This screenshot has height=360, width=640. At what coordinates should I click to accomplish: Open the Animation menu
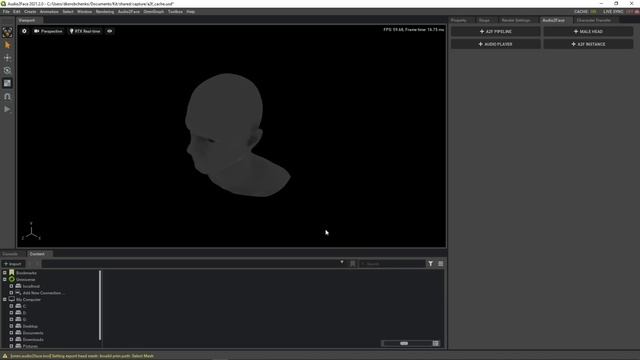[x=49, y=11]
